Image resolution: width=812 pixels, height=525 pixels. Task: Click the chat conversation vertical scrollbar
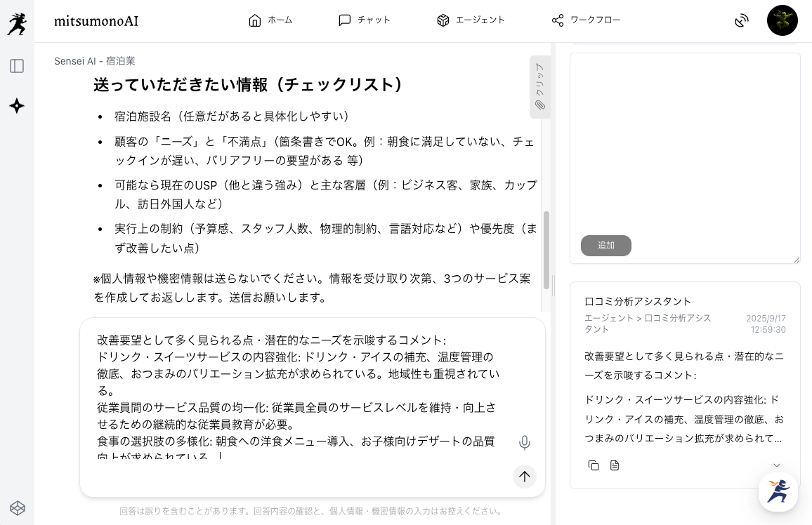(x=546, y=249)
